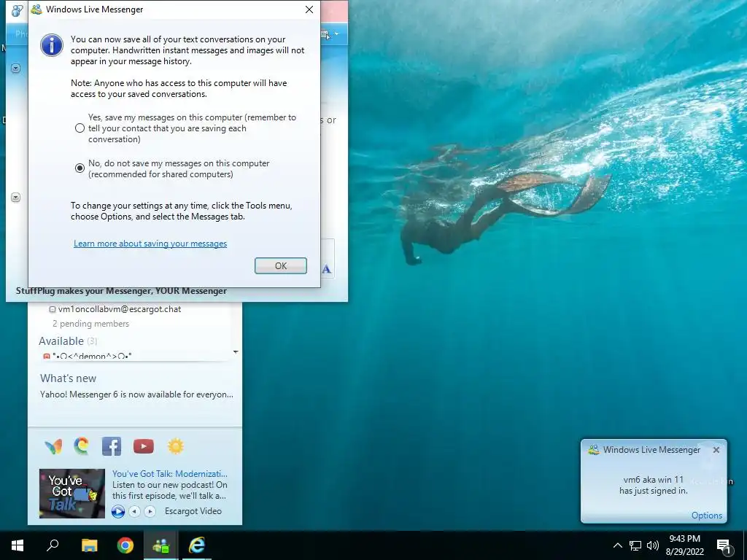This screenshot has height=560, width=747.
Task: Open 'Learn more about saving your messages' link
Action: [x=150, y=244]
